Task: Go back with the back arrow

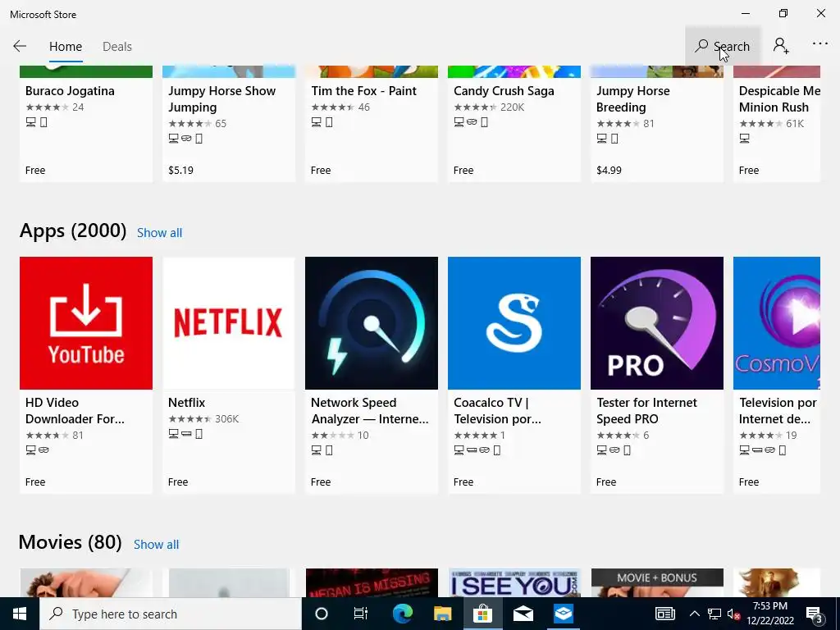Action: tap(20, 47)
